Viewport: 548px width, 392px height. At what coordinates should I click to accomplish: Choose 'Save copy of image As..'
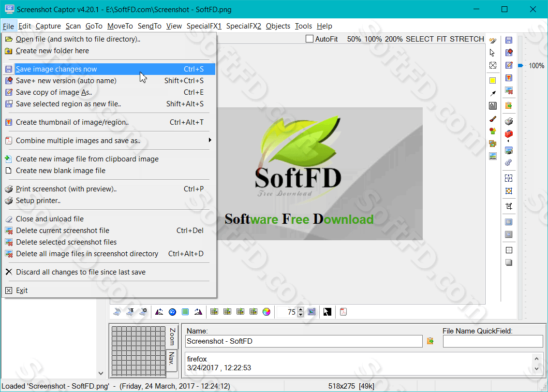point(109,92)
